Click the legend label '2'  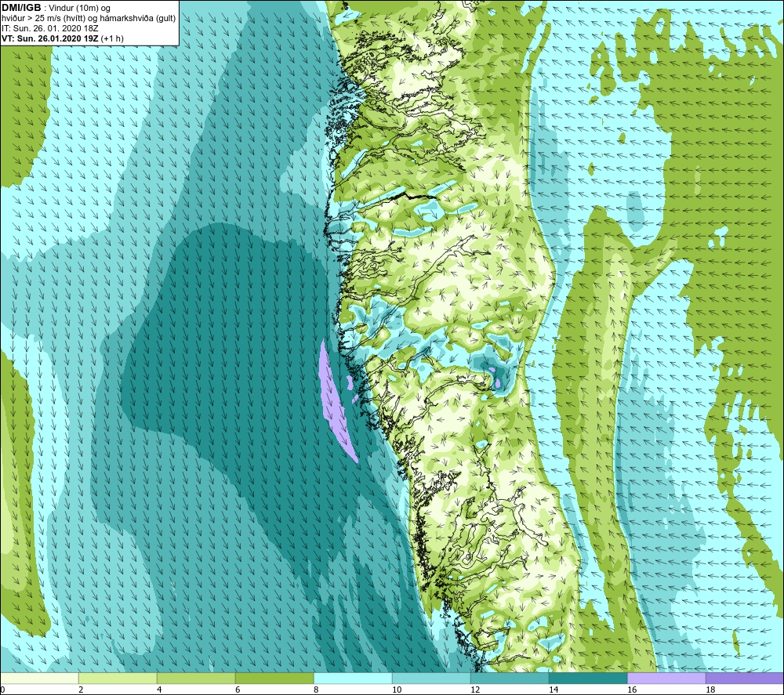[x=81, y=690]
